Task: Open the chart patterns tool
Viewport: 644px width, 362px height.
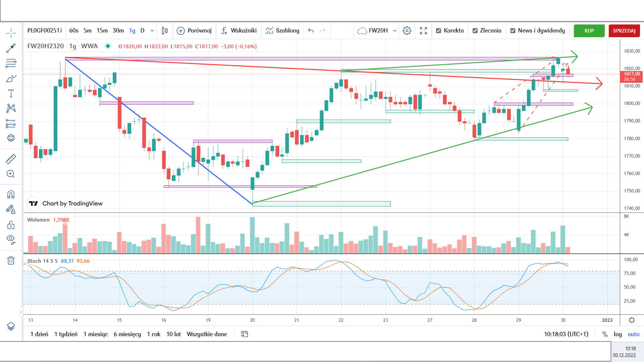Action: pyautogui.click(x=11, y=108)
